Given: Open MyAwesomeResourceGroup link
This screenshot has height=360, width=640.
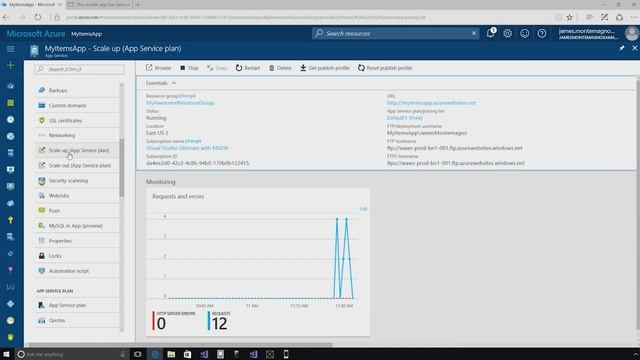Looking at the screenshot, I should [x=180, y=103].
